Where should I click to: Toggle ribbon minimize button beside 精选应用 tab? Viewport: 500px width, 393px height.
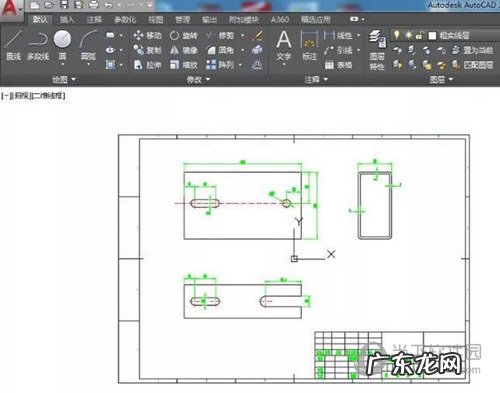click(x=357, y=19)
